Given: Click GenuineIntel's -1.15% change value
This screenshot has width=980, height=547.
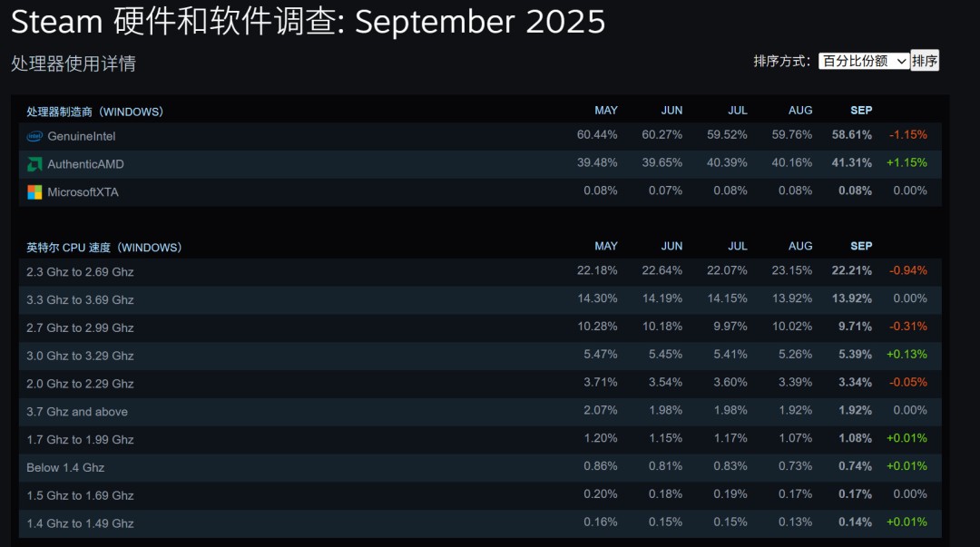Looking at the screenshot, I should pyautogui.click(x=907, y=134).
